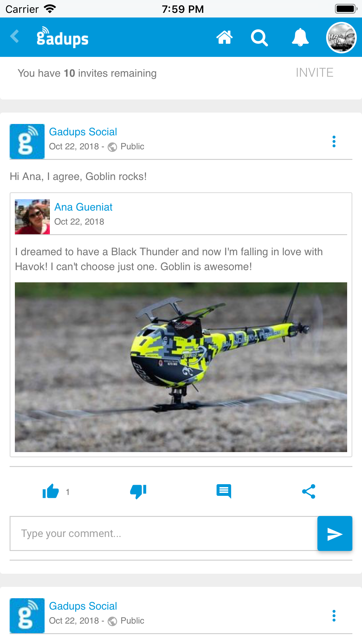The width and height of the screenshot is (362, 644).
Task: Like the post with thumbs-up icon
Action: (51, 492)
